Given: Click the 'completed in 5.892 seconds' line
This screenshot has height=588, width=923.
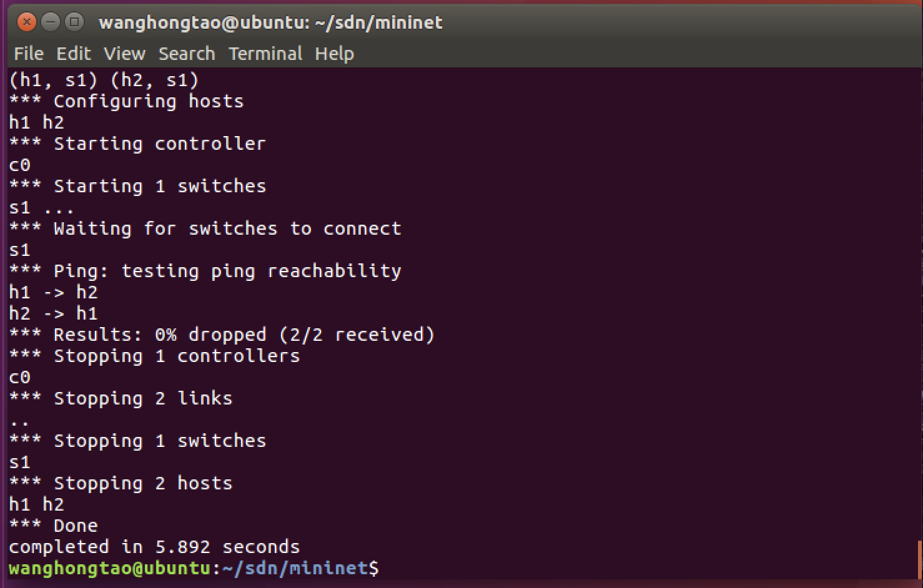Looking at the screenshot, I should (154, 547).
